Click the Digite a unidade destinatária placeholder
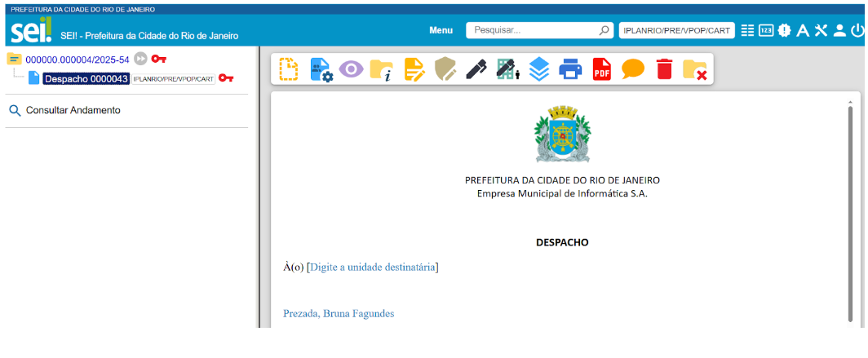868x358 pixels. point(372,267)
